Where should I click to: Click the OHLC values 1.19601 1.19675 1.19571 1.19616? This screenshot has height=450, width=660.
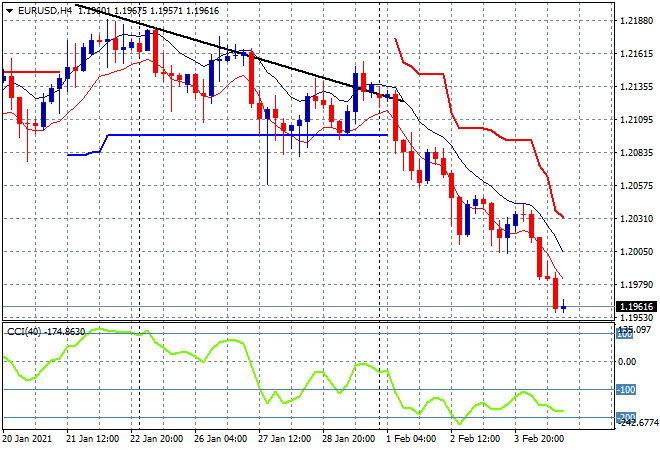pyautogui.click(x=149, y=11)
